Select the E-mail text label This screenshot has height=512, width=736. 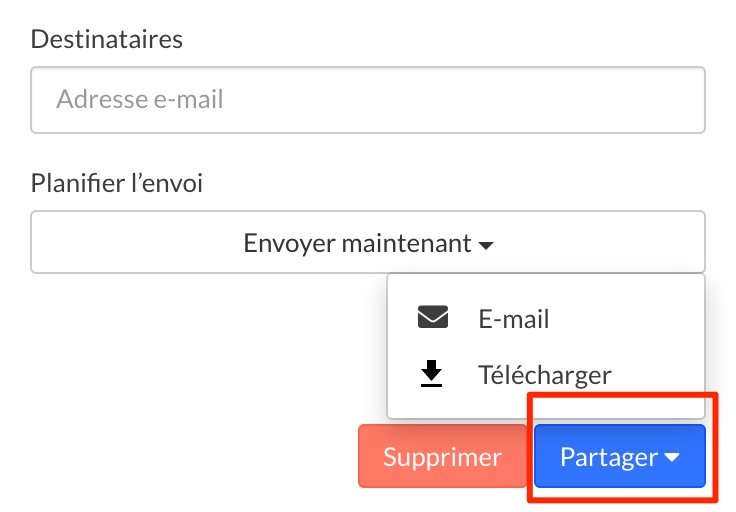514,319
